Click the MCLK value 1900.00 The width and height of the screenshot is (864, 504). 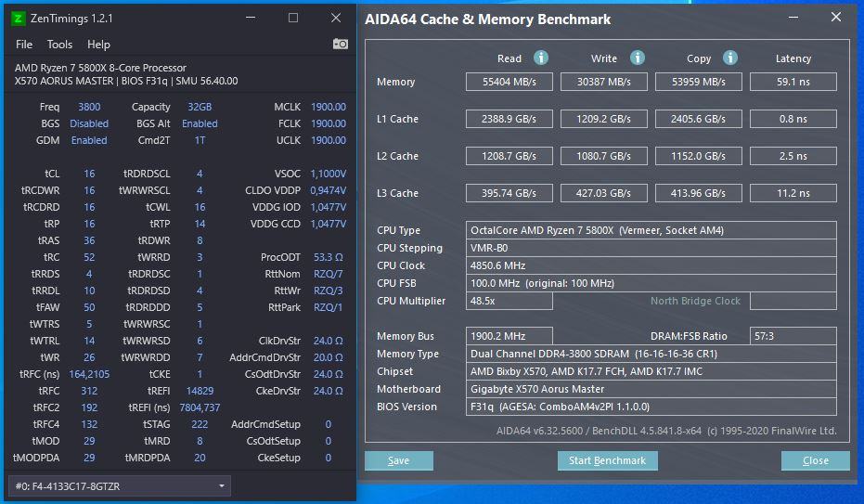(x=329, y=107)
